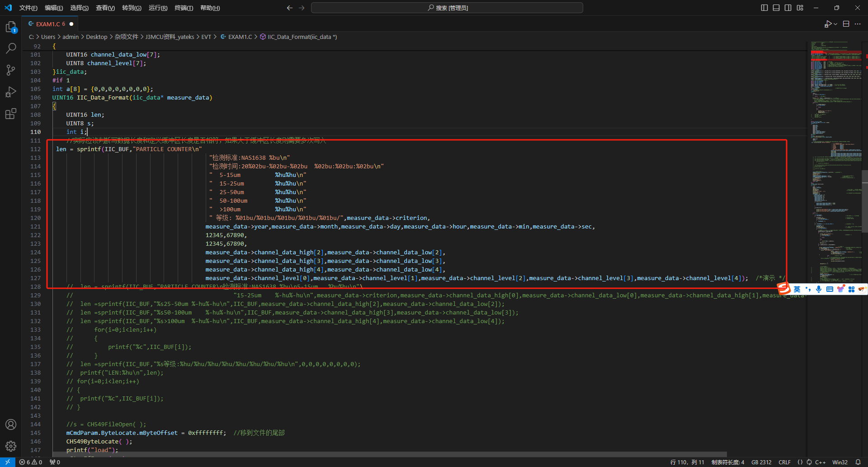This screenshot has height=467, width=868.
Task: Click the VS Code logo icon
Action: coord(8,8)
